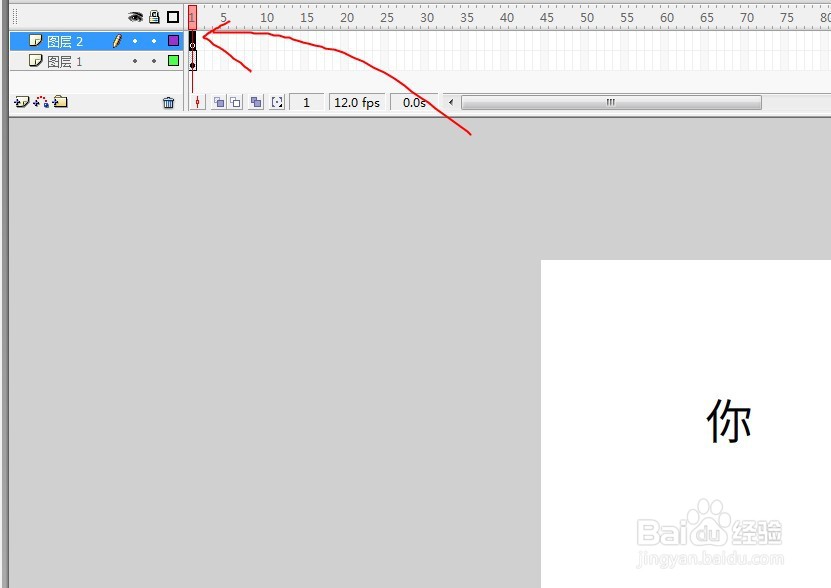Click the frame rate 12.0 fps field
This screenshot has height=588, width=831.
tap(356, 102)
